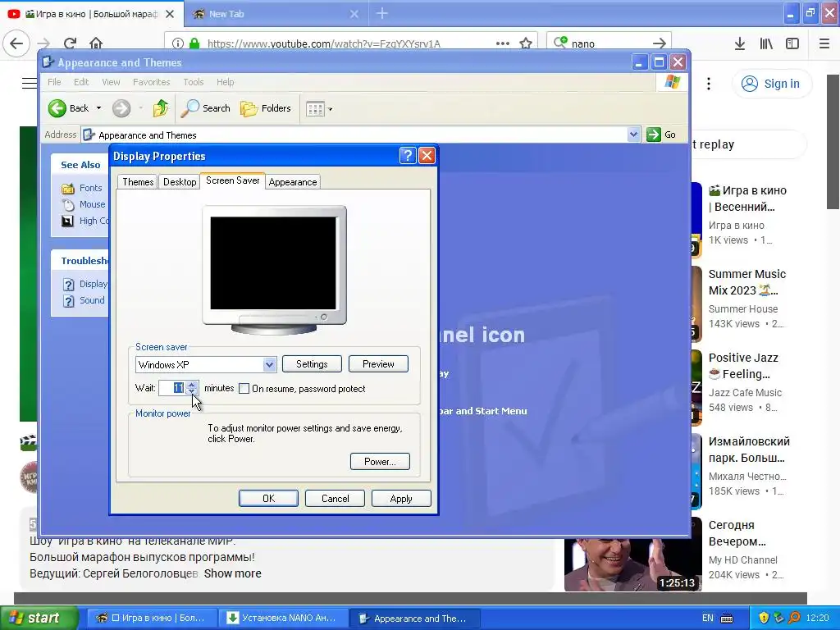
Task: Open the video thumbnail showing 1:25:13
Action: (x=632, y=564)
